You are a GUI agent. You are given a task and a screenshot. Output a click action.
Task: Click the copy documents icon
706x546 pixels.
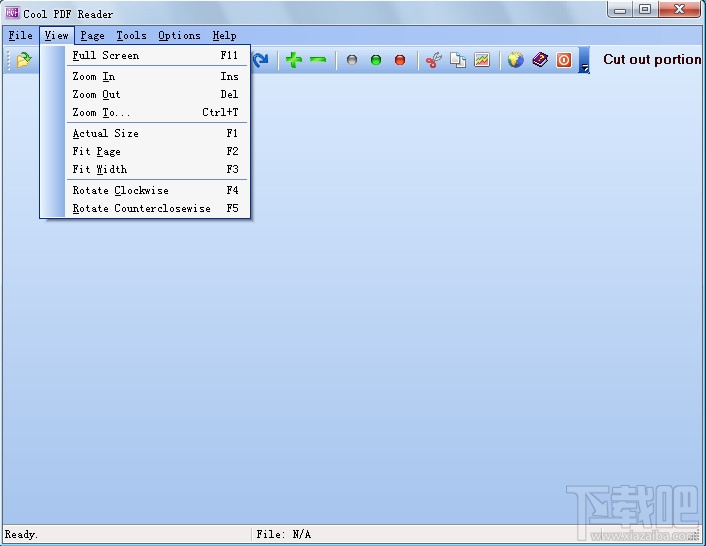[458, 60]
